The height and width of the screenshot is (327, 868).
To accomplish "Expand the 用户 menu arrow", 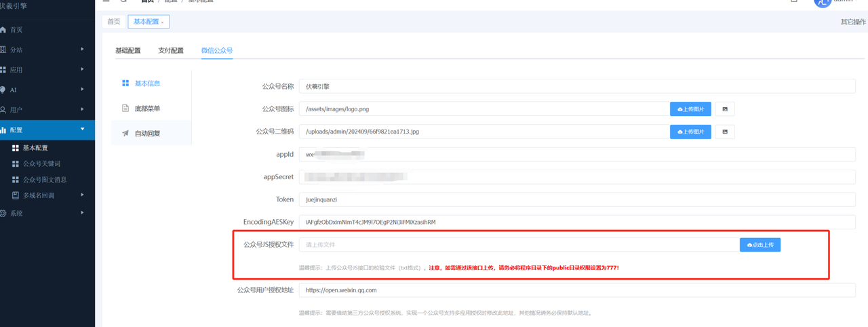I will coord(83,109).
